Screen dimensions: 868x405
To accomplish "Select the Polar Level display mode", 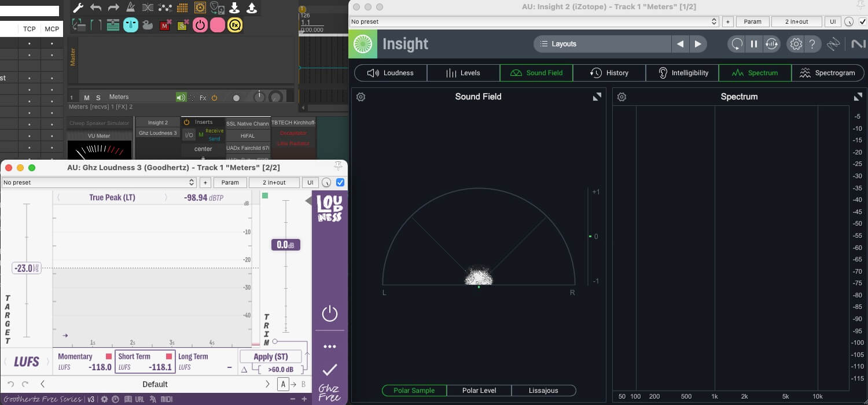I will coord(479,391).
